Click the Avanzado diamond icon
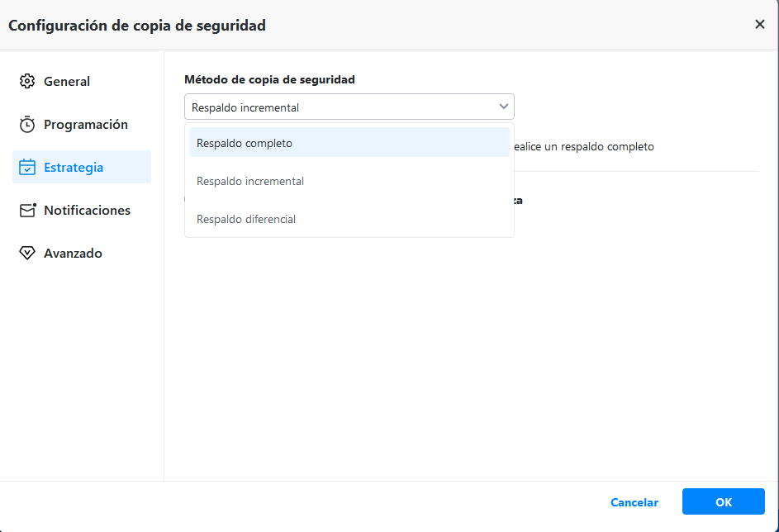Image resolution: width=779 pixels, height=532 pixels. point(27,254)
